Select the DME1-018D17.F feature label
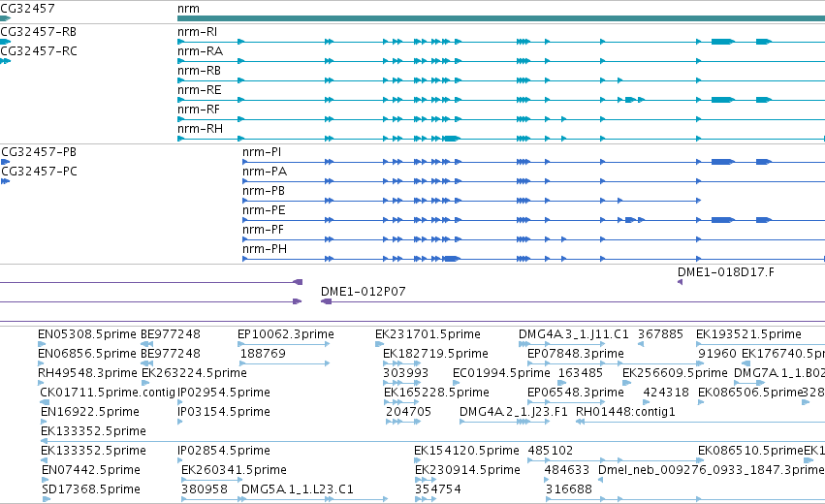The height and width of the screenshot is (504, 825). [x=725, y=272]
